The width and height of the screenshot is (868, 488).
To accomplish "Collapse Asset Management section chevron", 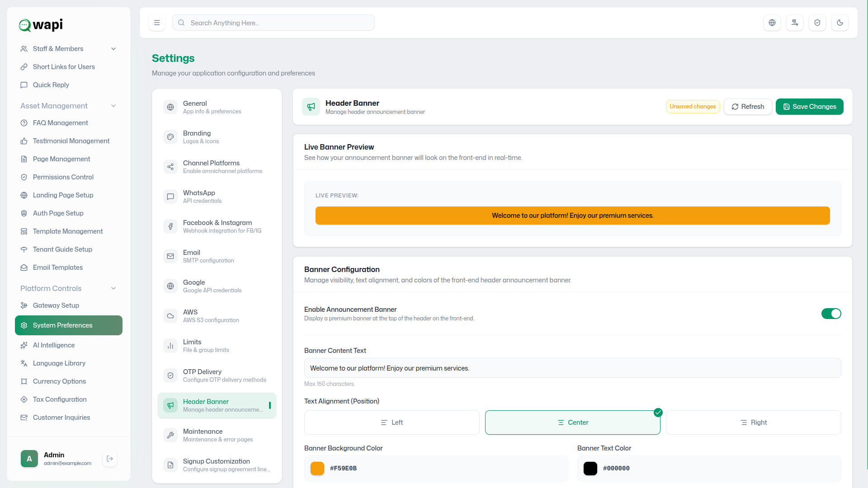I will pyautogui.click(x=113, y=106).
